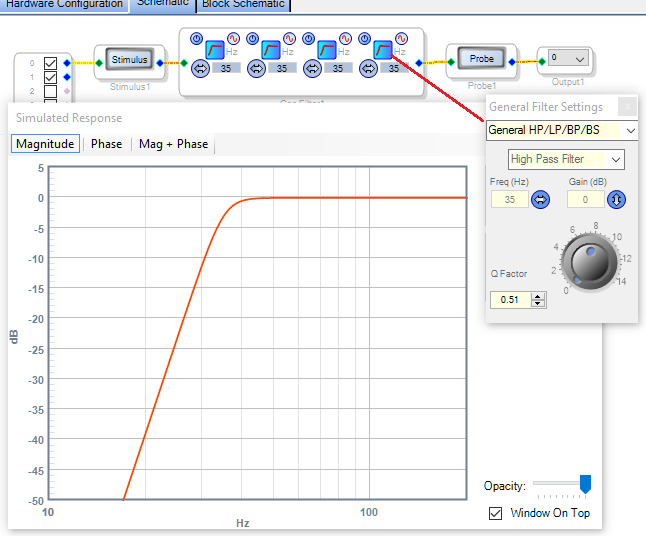Open the Block Schematic tab

pyautogui.click(x=243, y=5)
